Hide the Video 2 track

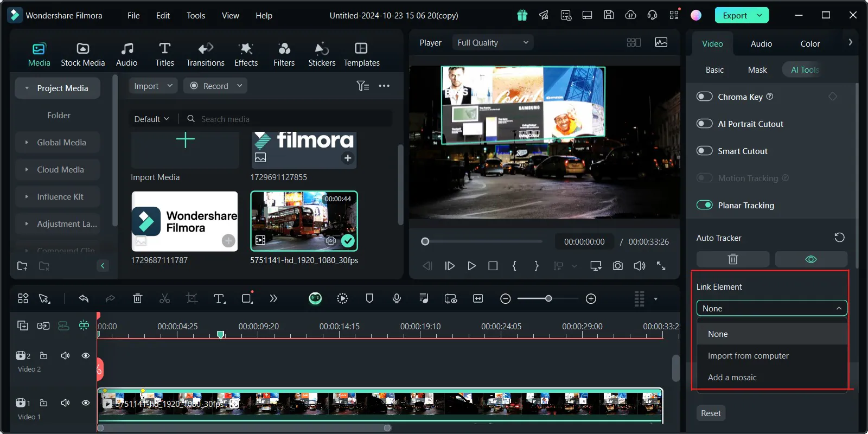coord(86,356)
